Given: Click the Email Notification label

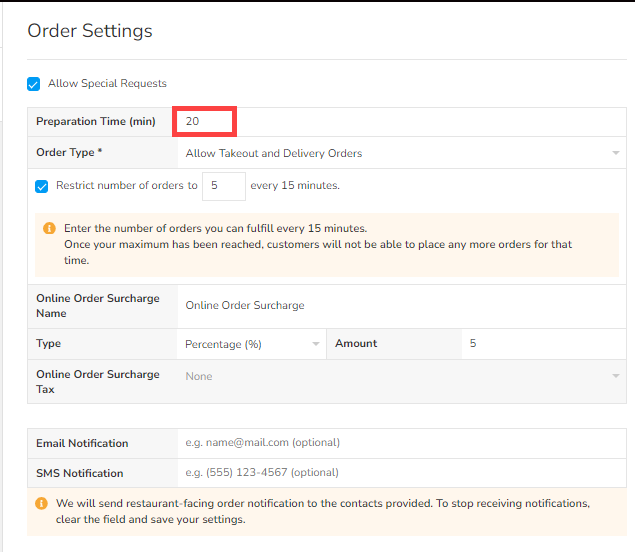Looking at the screenshot, I should pos(82,443).
